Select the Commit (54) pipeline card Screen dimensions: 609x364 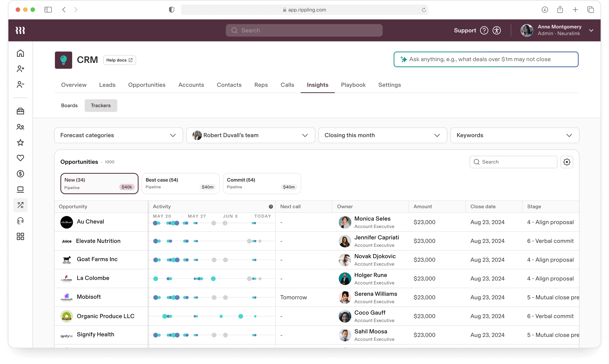tap(262, 183)
